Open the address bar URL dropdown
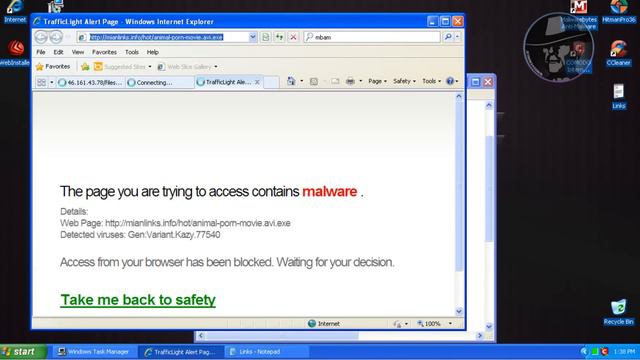640x360 pixels. click(x=253, y=37)
